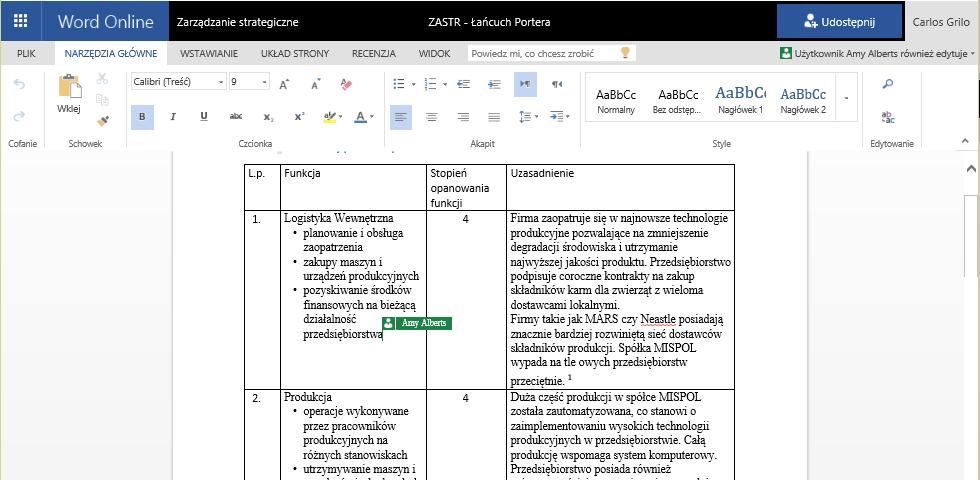Image resolution: width=980 pixels, height=480 pixels.
Task: Click the Word Online title link
Action: tap(106, 22)
